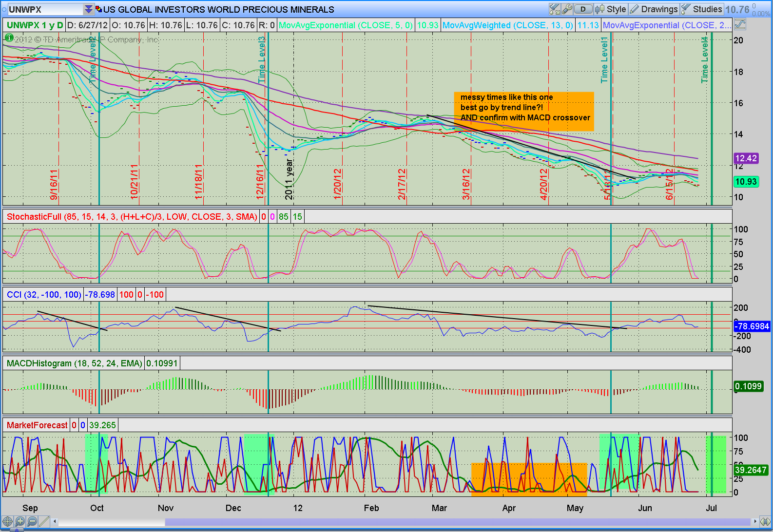This screenshot has height=532, width=773.
Task: Click the 0.1099 MACD value bubble
Action: [x=748, y=386]
